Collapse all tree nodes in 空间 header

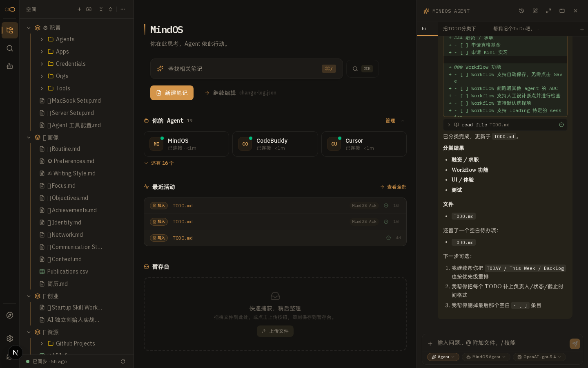[x=101, y=9]
